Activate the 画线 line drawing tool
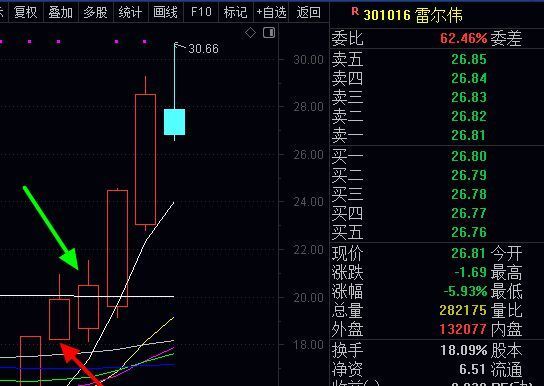The image size is (544, 386). pos(165,12)
